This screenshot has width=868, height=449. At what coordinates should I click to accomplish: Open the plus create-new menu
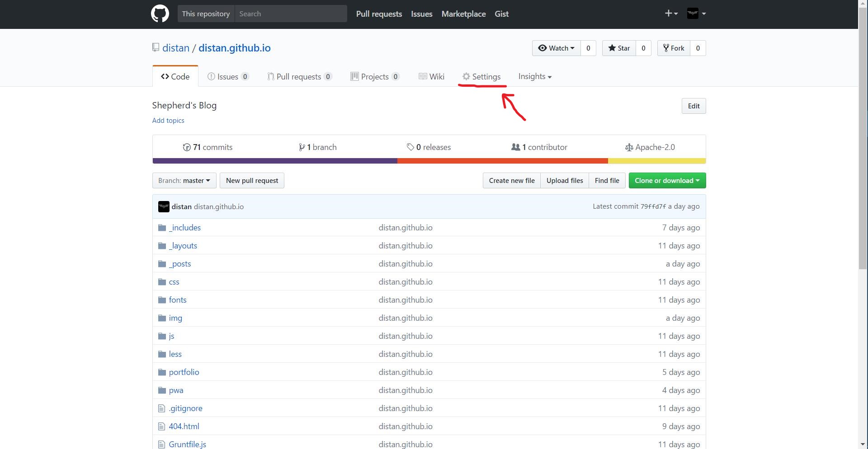(671, 14)
